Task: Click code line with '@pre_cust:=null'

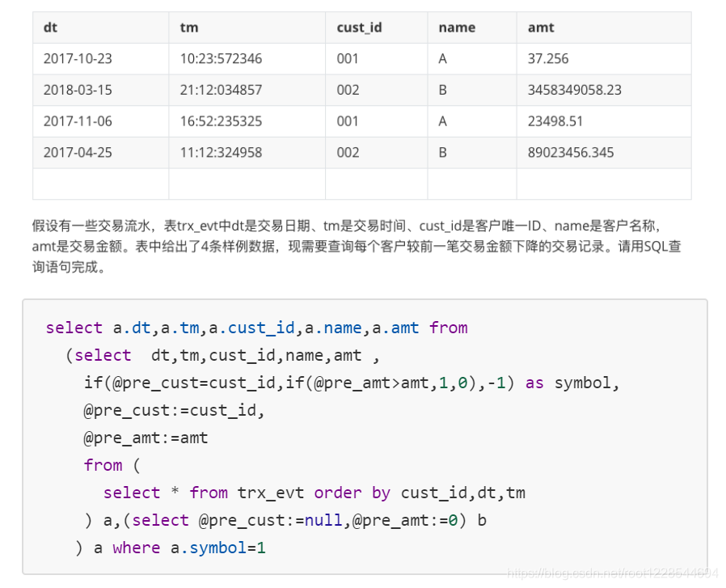Action: pos(285,520)
